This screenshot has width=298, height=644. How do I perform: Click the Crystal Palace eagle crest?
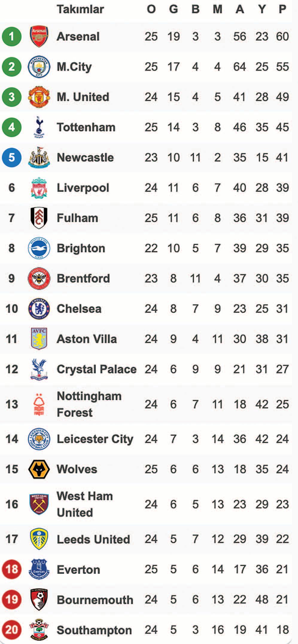(x=39, y=369)
